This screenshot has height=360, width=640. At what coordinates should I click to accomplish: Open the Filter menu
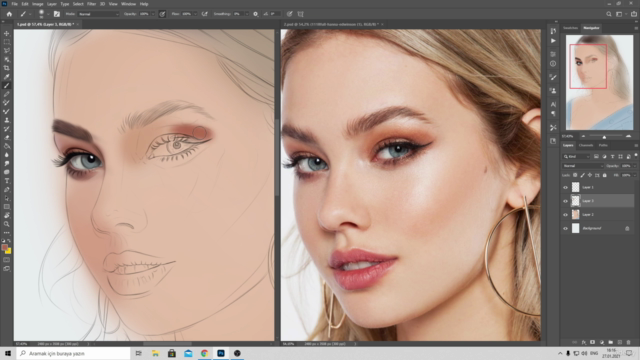point(91,4)
